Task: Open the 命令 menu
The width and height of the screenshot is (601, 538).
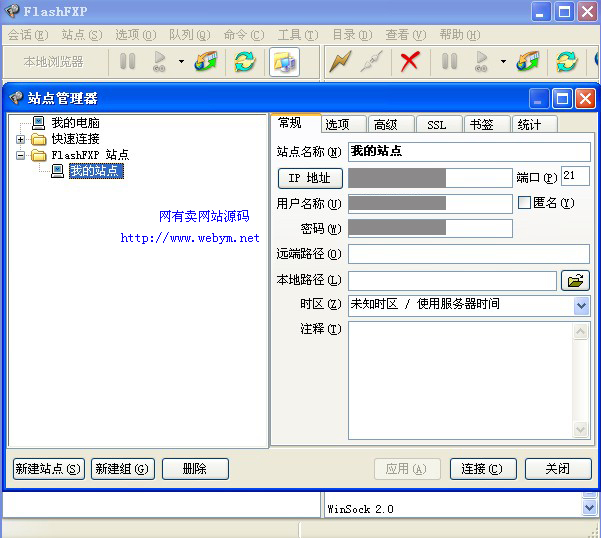Action: (x=244, y=35)
